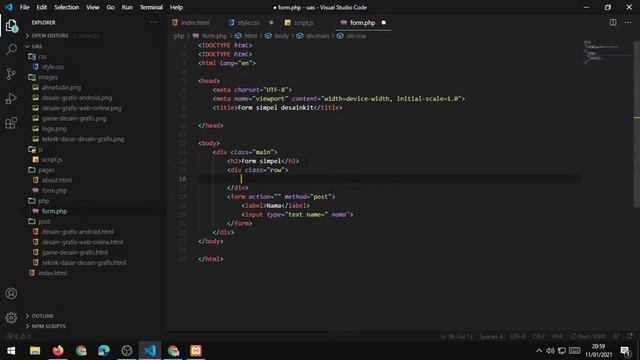
Task: Open the Source Control view
Action: 11,74
